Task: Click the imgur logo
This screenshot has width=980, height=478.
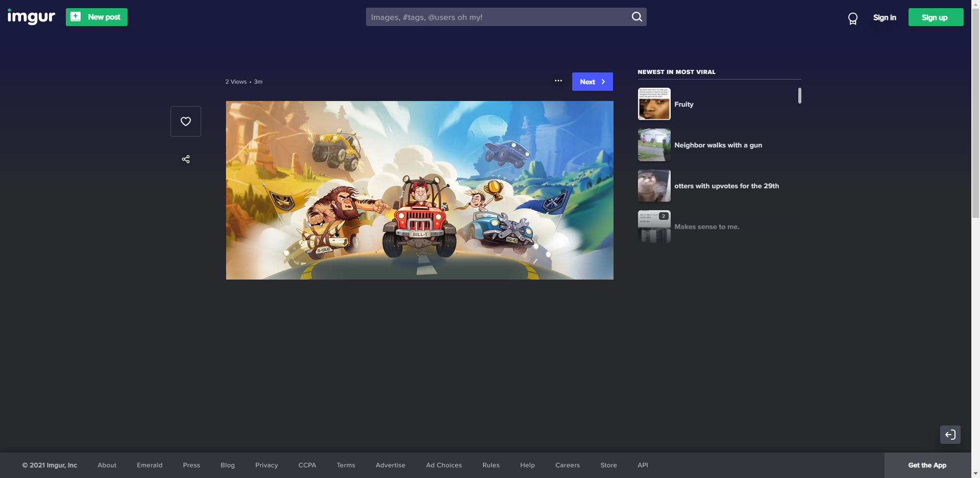Action: (31, 17)
